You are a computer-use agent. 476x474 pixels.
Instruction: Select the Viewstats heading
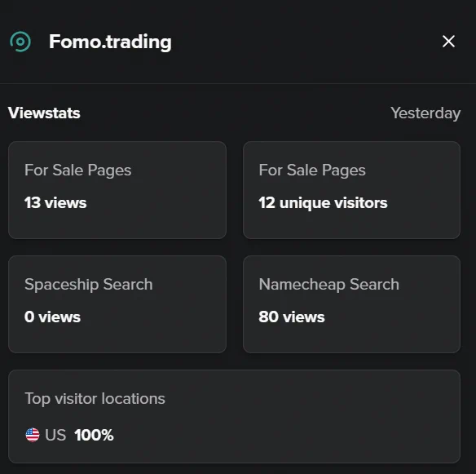(44, 113)
